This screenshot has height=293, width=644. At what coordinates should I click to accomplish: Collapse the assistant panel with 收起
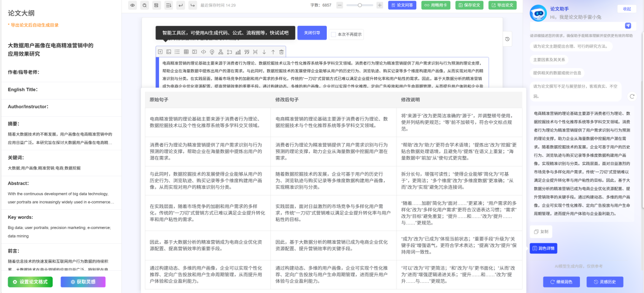coord(626,9)
